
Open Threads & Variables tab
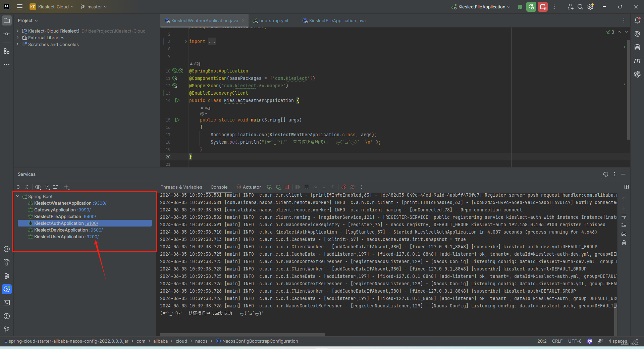(x=181, y=187)
